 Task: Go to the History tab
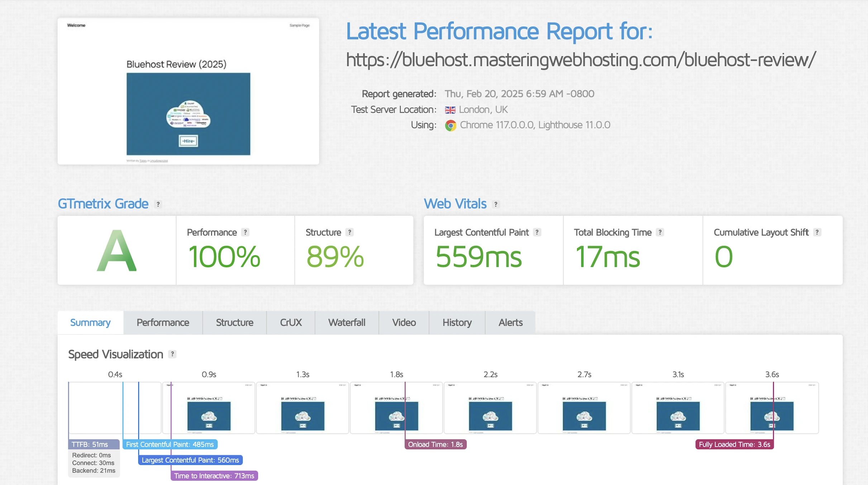point(457,322)
